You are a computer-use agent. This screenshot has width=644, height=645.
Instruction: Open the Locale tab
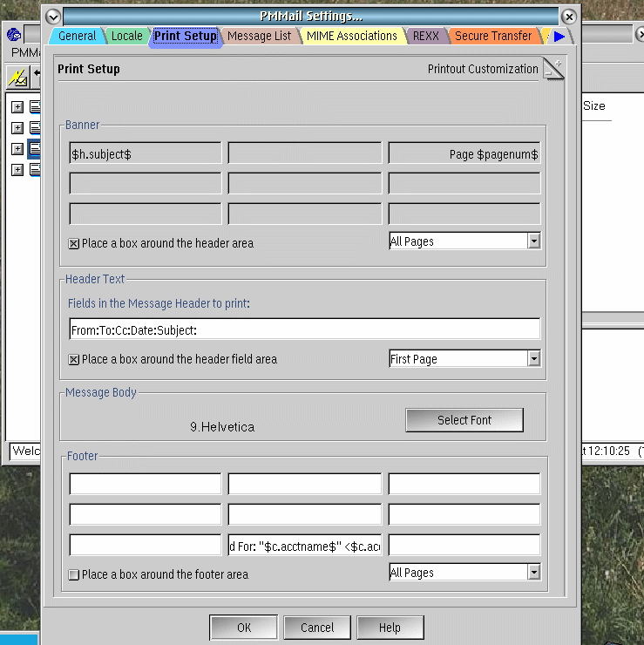126,36
